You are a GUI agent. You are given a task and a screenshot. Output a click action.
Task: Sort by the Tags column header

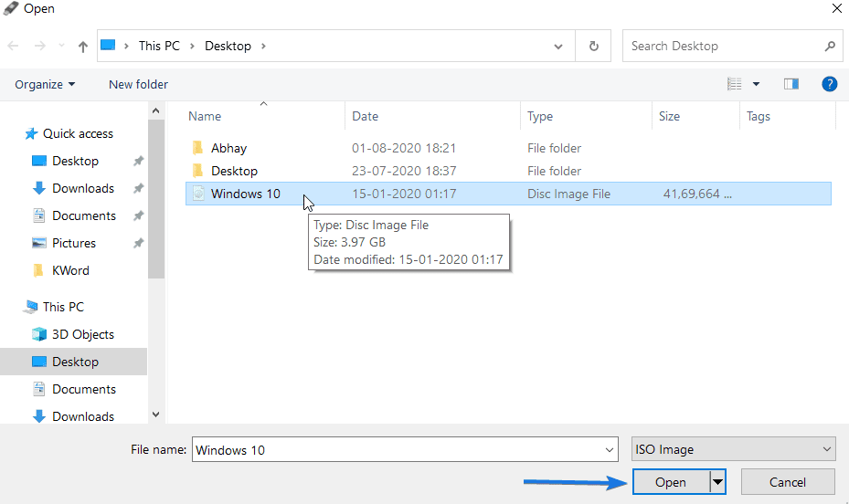tap(758, 116)
